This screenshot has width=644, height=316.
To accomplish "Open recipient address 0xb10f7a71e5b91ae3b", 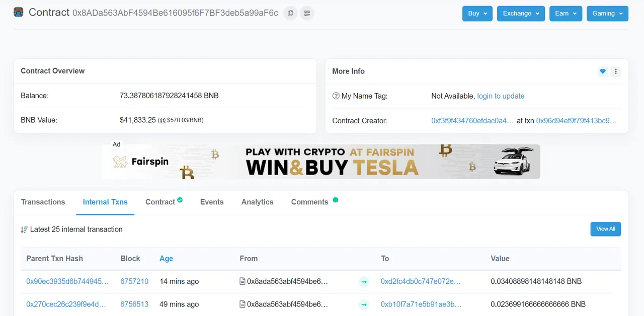I will point(421,304).
